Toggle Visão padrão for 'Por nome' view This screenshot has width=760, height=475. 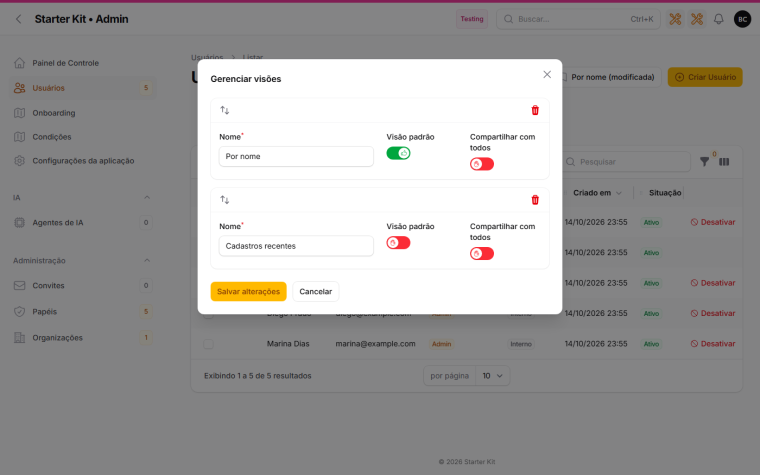pos(398,153)
